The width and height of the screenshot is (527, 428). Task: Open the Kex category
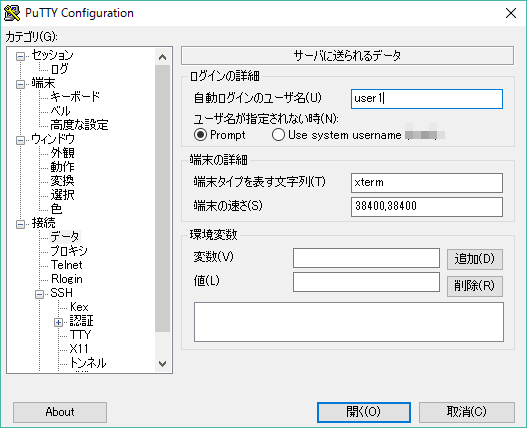pos(79,307)
